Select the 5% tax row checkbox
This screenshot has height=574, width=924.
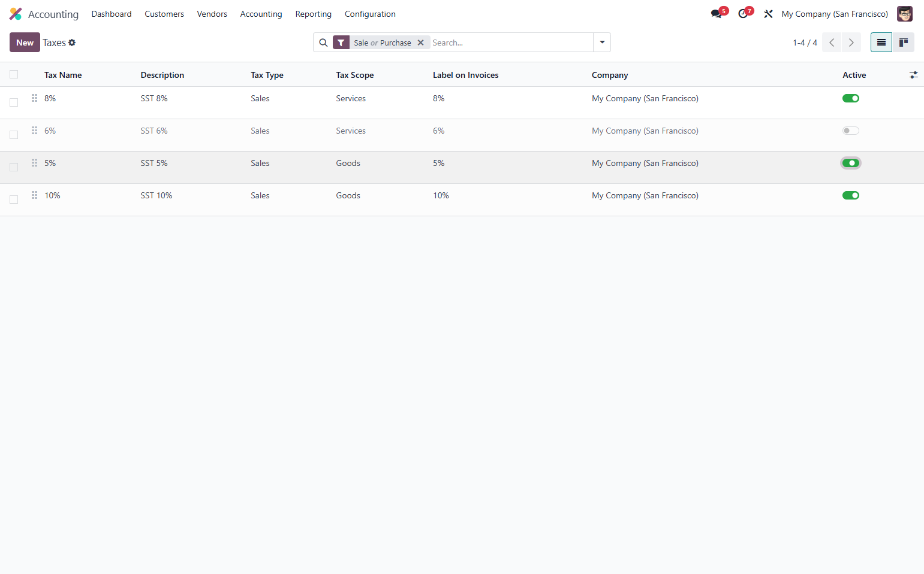coord(14,167)
